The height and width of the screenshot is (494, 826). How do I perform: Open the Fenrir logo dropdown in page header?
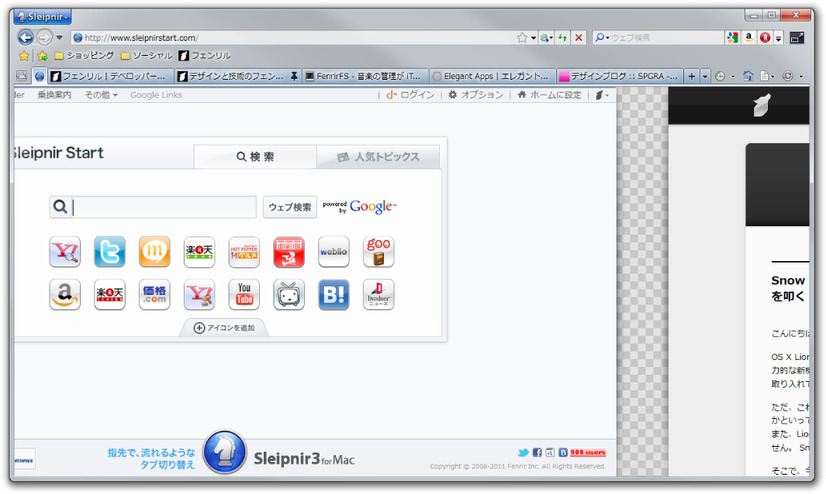click(602, 95)
